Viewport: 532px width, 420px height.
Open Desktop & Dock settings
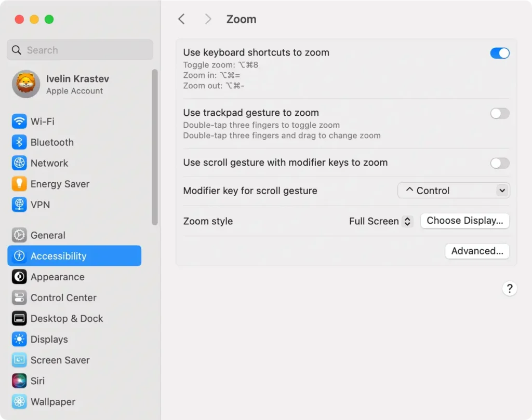click(x=18, y=318)
